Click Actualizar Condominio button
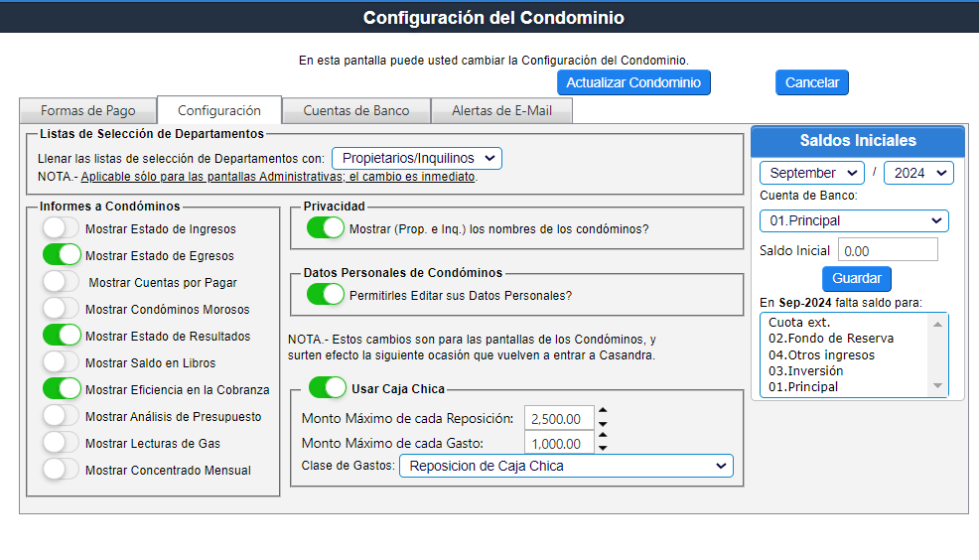Screen dimensions: 979x560 (x=633, y=82)
